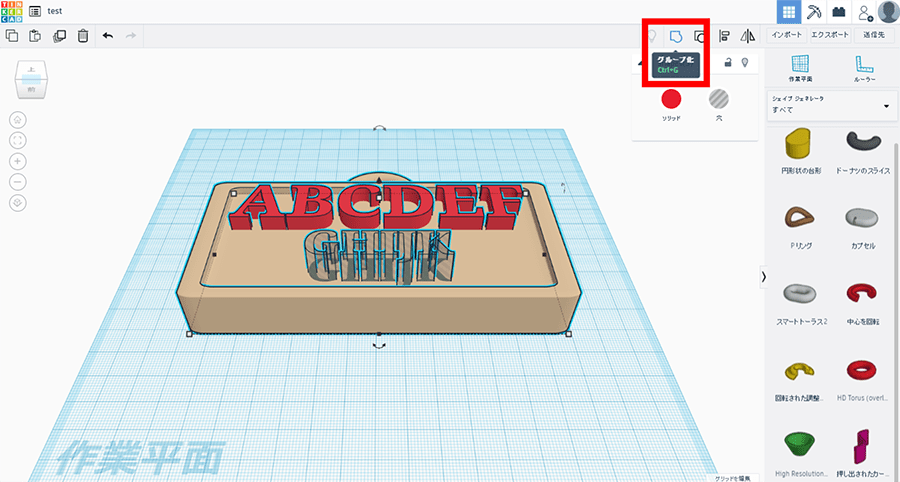Undo the last action
Viewport: 900px width, 482px height.
(108, 36)
